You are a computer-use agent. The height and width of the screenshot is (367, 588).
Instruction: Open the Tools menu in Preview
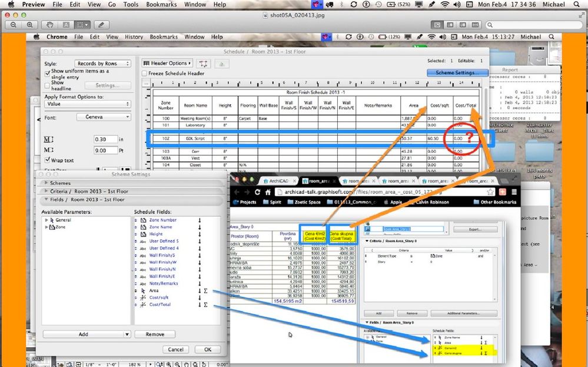pos(131,5)
